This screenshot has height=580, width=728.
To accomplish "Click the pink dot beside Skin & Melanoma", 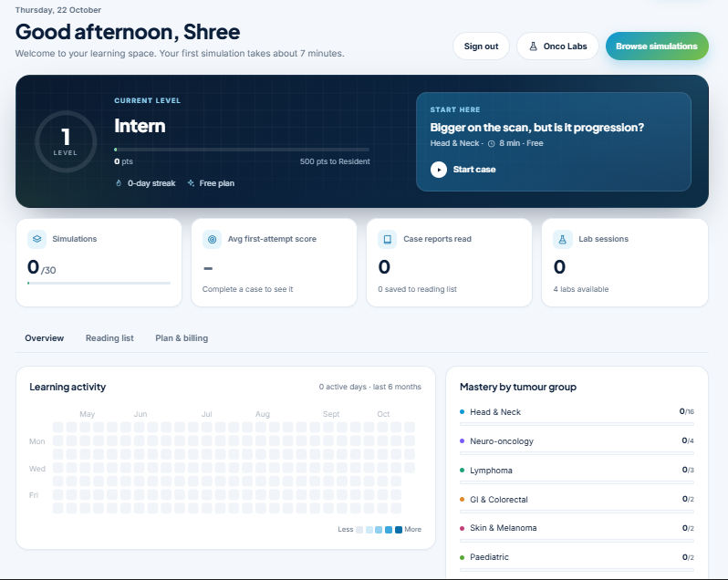I will click(x=462, y=528).
